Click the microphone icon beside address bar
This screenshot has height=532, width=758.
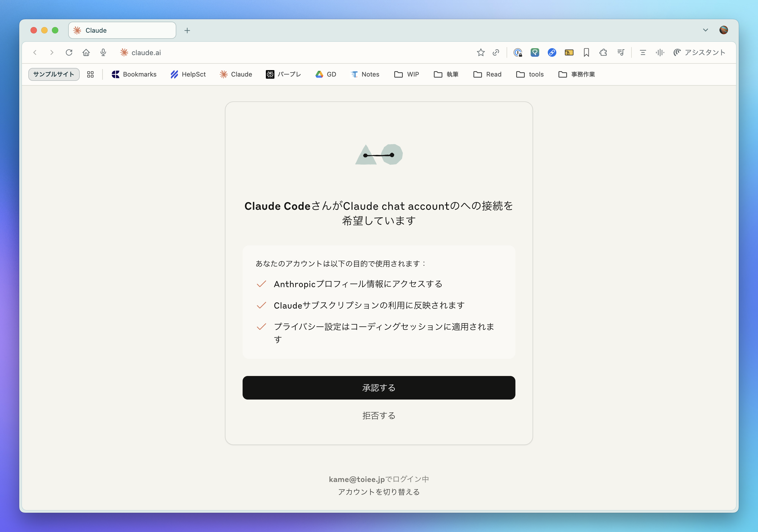tap(103, 52)
